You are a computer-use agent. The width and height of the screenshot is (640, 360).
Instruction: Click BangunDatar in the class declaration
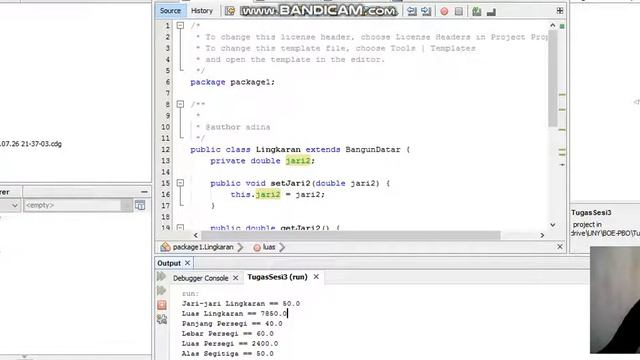373,149
